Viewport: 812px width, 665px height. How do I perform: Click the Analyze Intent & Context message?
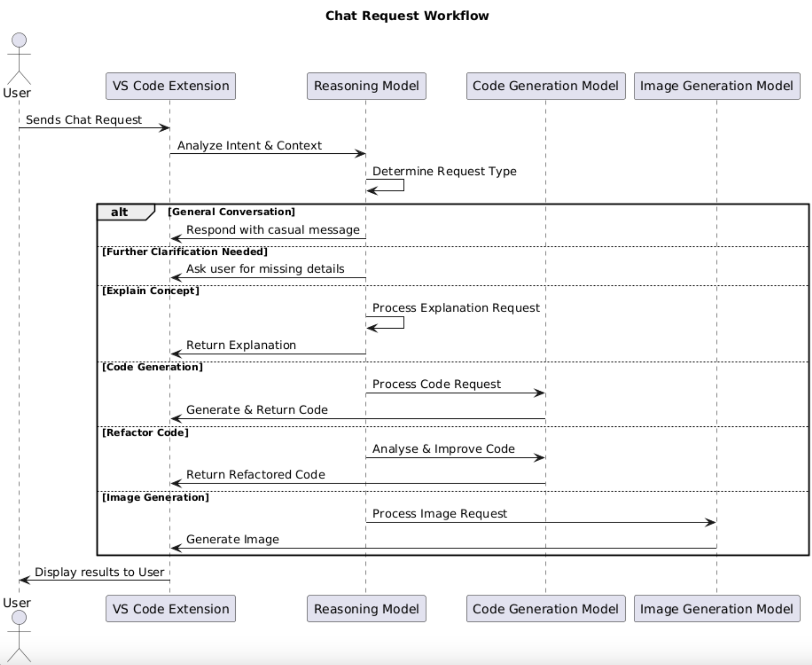(249, 146)
